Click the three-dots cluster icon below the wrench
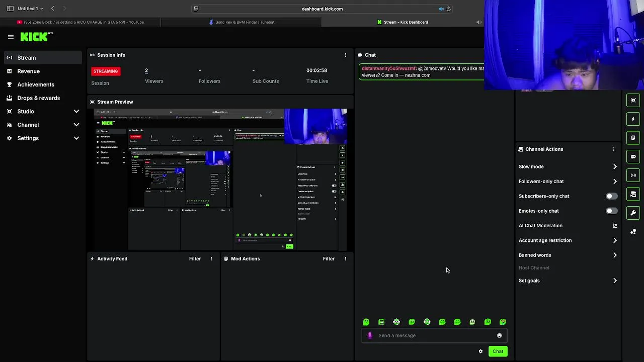Screen dimensions: 644x362 (x=633, y=232)
